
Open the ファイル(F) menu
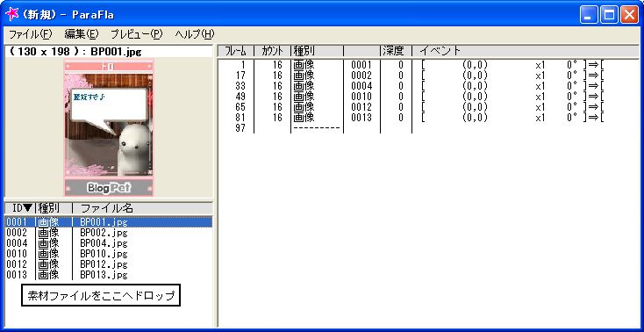[x=31, y=34]
